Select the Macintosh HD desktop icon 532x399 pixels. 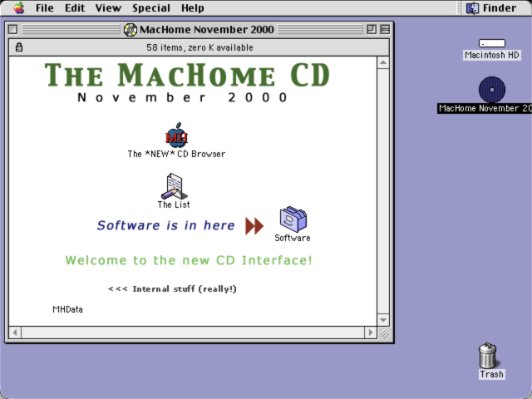tap(492, 43)
